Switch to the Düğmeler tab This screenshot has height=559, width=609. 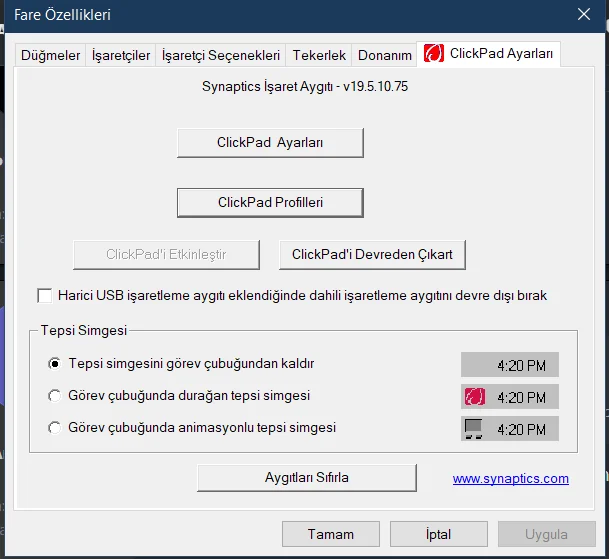click(x=50, y=55)
